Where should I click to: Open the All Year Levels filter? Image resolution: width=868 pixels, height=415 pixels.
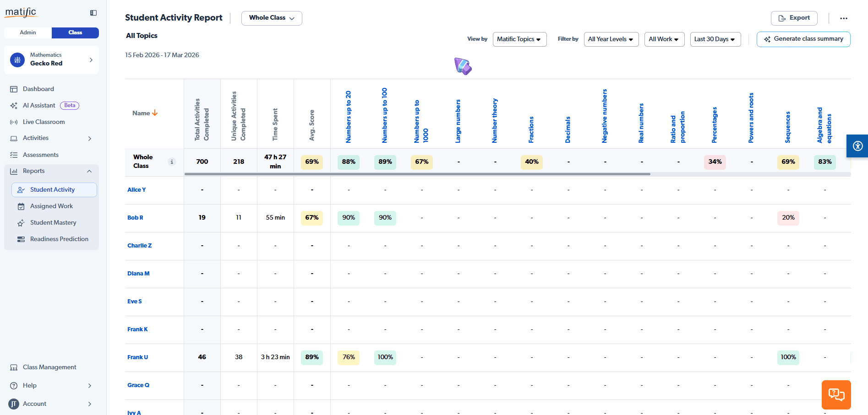(x=611, y=39)
